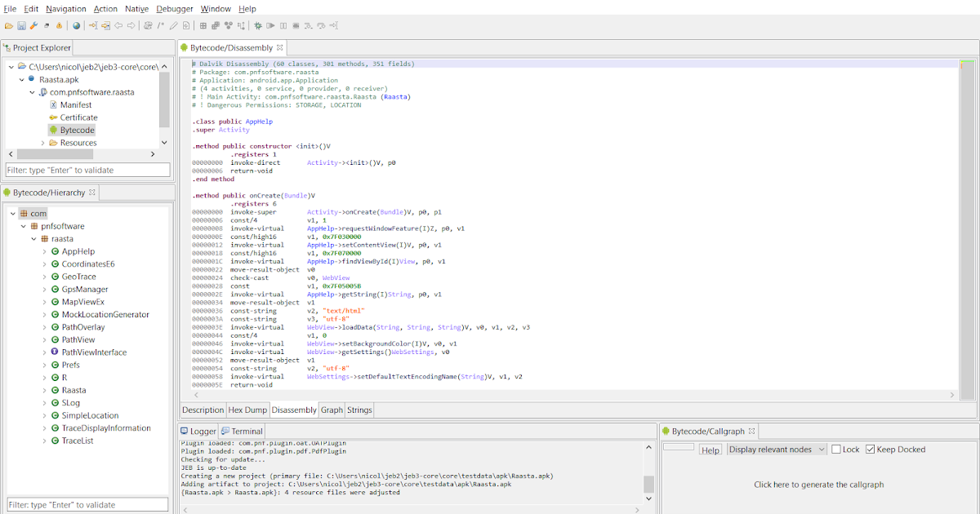Image resolution: width=980 pixels, height=514 pixels.
Task: Click the debugger pause icon
Action: click(283, 25)
